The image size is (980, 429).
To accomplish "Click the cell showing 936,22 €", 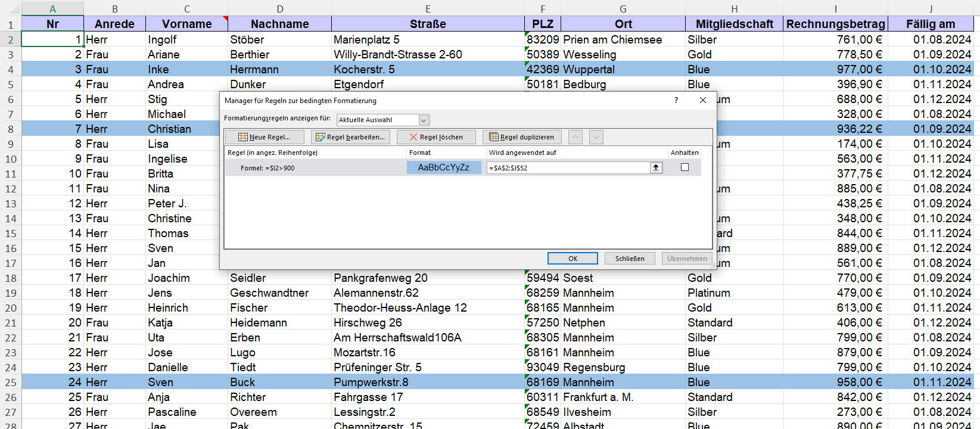I will point(835,129).
